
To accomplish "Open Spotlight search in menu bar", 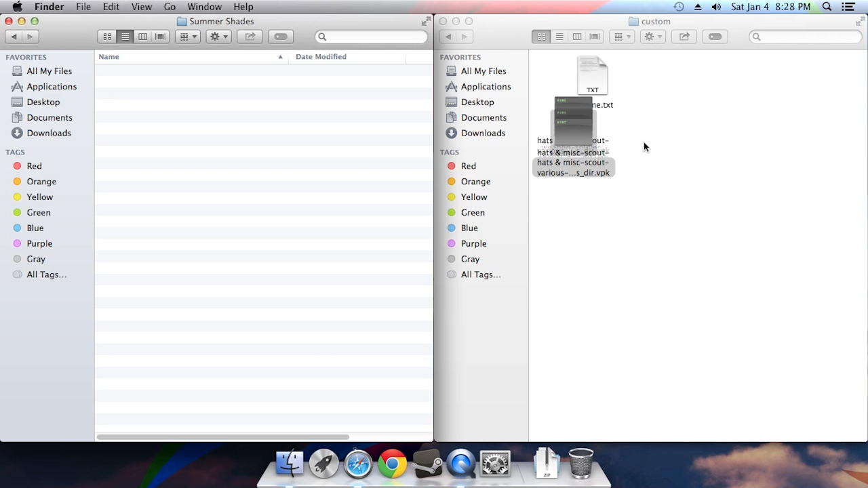I will [x=827, y=7].
